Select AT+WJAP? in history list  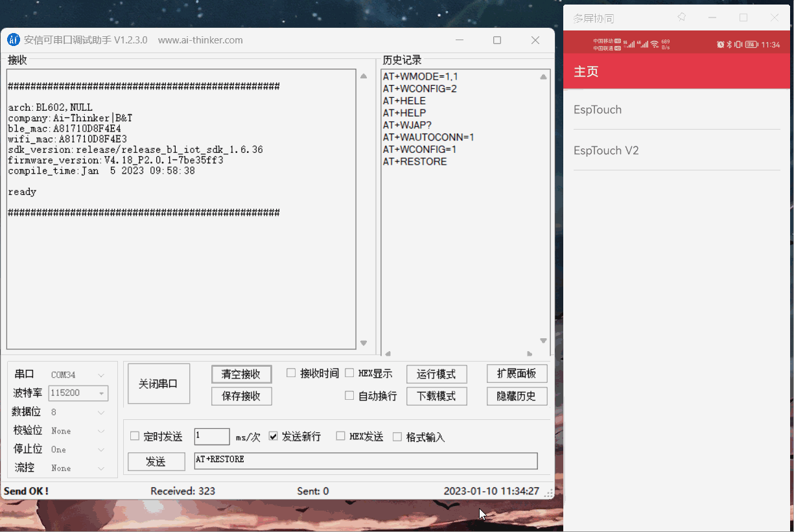click(407, 125)
